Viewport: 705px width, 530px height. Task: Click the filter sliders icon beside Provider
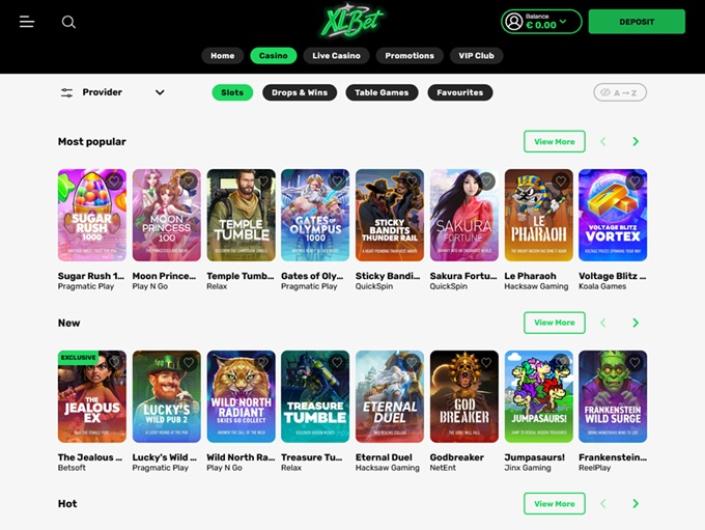67,93
